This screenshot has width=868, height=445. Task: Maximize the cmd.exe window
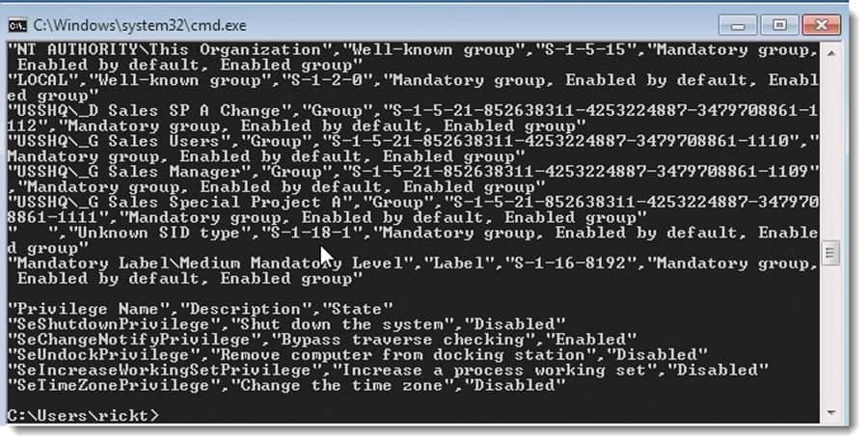pyautogui.click(x=779, y=25)
